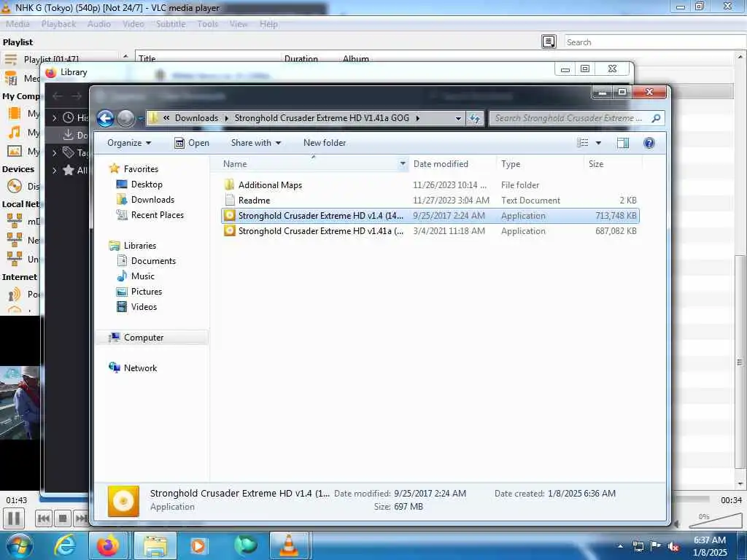Image resolution: width=747 pixels, height=560 pixels.
Task: Switch to Firefox on taskbar
Action: [x=108, y=545]
